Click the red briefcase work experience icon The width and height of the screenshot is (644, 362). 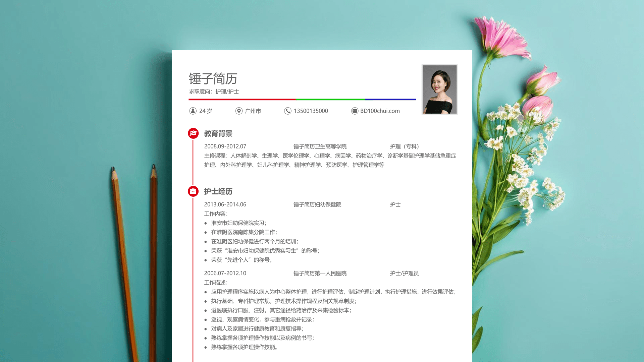coord(193,191)
